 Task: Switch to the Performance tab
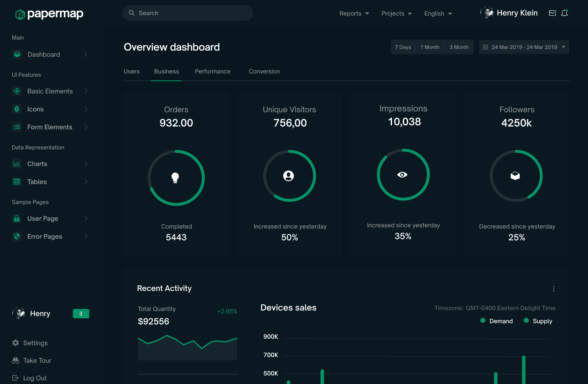(213, 71)
